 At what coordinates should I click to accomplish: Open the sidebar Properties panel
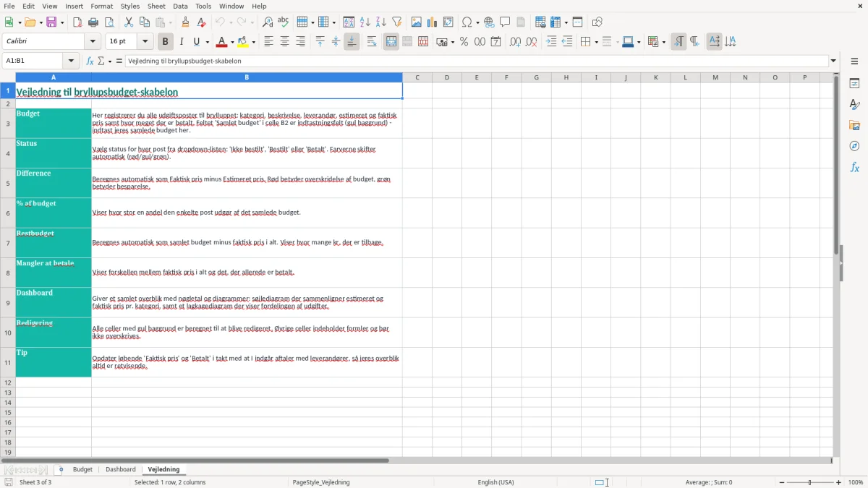pyautogui.click(x=854, y=84)
